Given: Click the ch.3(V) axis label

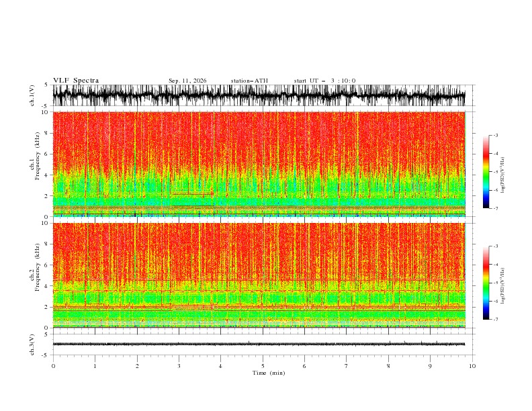Looking at the screenshot, I should [32, 345].
